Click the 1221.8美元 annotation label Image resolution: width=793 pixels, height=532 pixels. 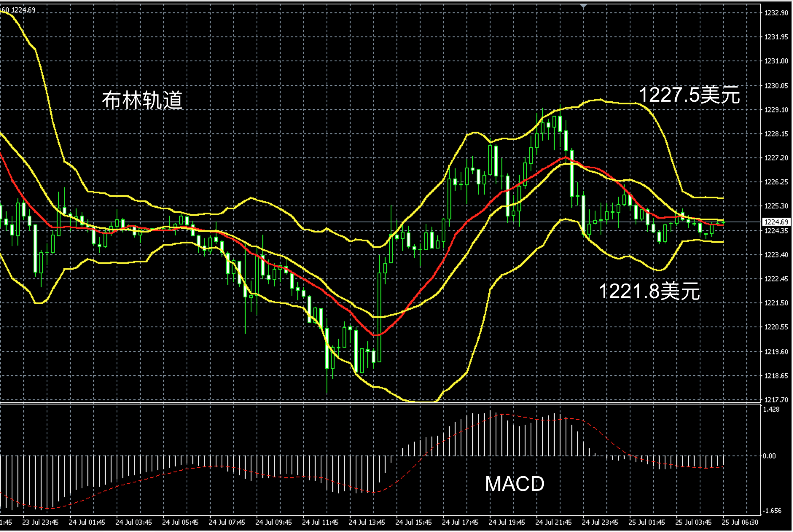point(649,291)
